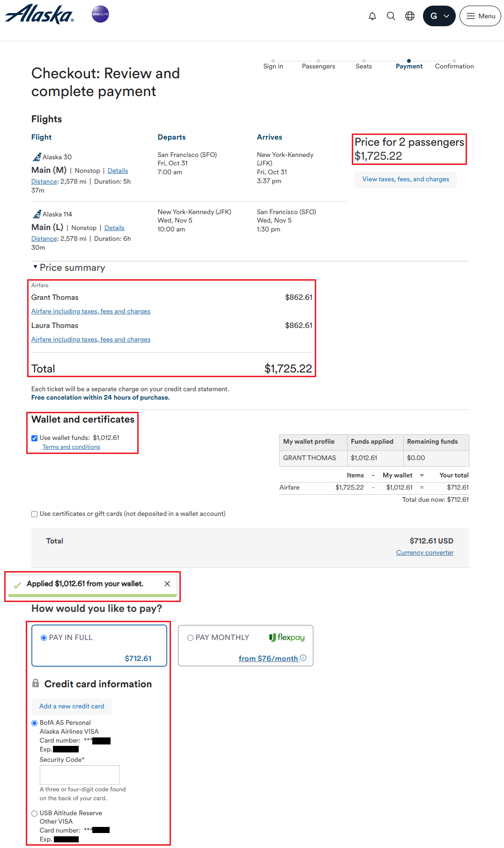Select USB Altitude Reserve card
504x848 pixels.
(35, 813)
